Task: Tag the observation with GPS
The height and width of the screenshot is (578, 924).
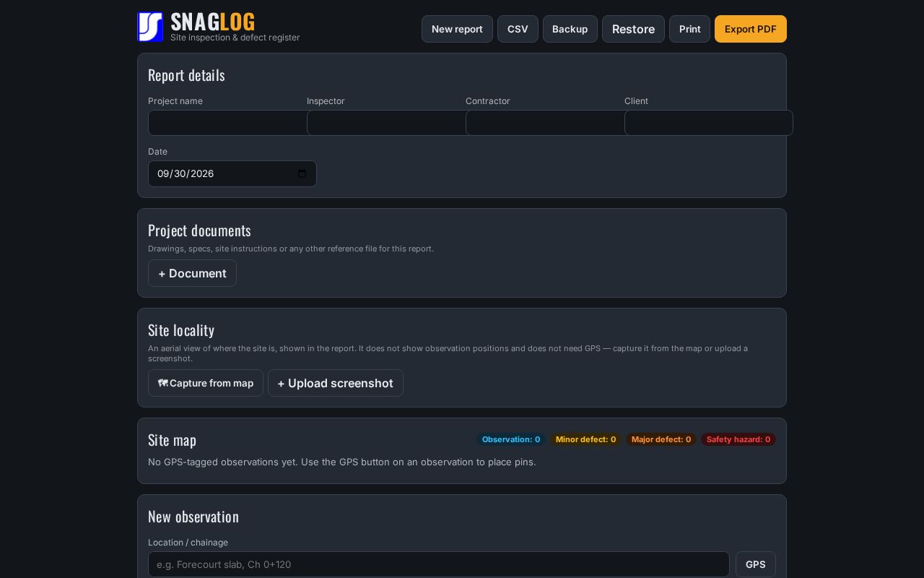Action: pyautogui.click(x=756, y=564)
